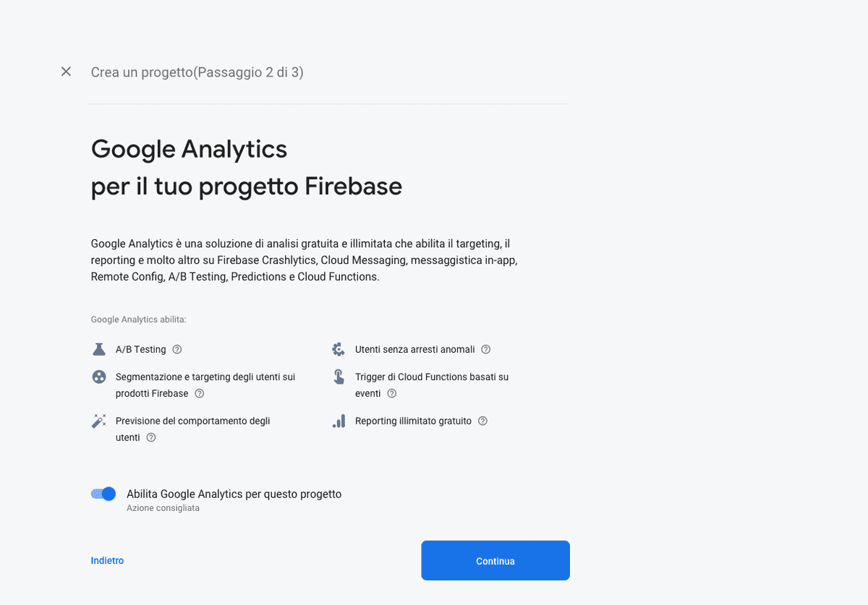Click the Crea un progetto title

197,72
